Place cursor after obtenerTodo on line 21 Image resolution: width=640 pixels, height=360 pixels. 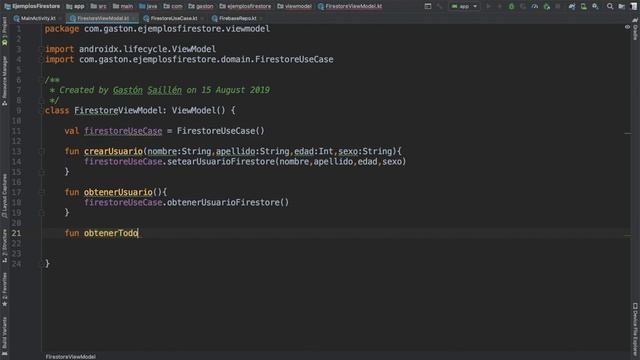[138, 233]
